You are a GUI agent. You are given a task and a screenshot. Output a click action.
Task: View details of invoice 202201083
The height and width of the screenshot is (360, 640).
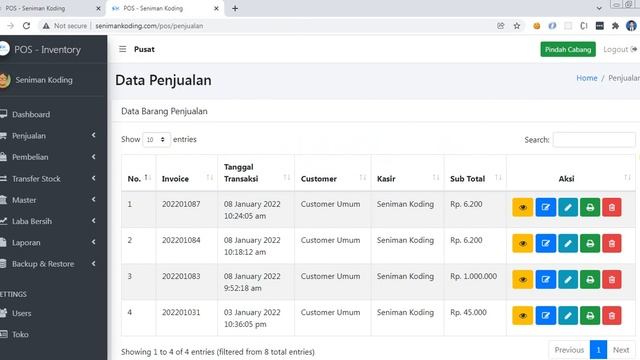[x=522, y=280]
